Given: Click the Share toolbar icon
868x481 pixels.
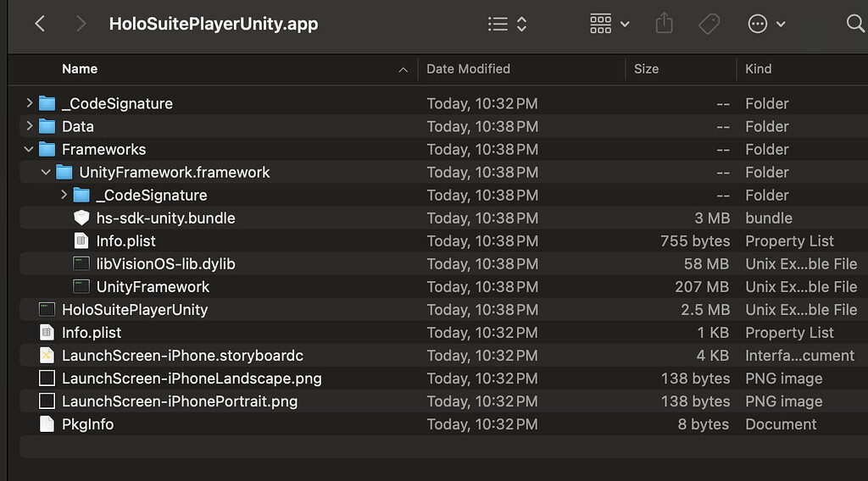Looking at the screenshot, I should pyautogui.click(x=664, y=25).
